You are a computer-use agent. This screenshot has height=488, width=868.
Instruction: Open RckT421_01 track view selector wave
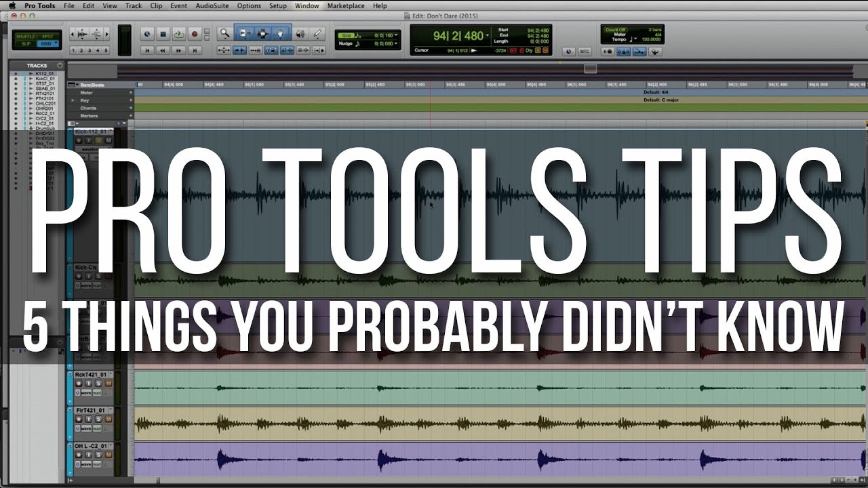click(86, 393)
